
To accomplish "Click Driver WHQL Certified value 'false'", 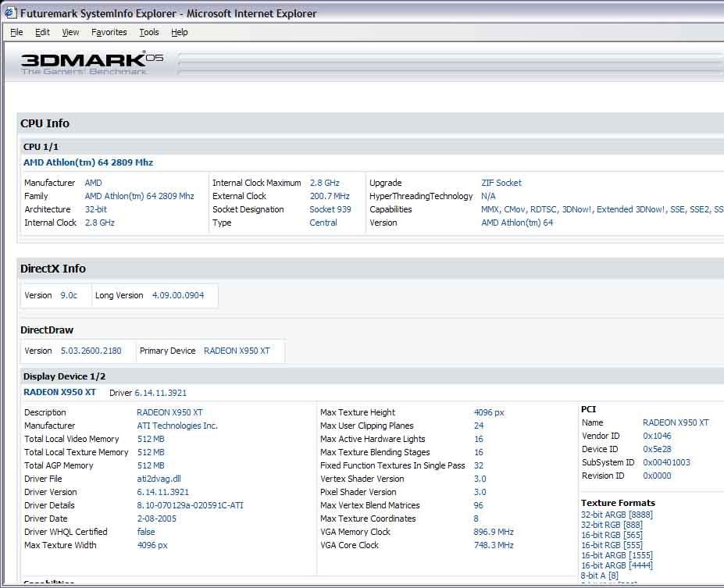I will 146,532.
